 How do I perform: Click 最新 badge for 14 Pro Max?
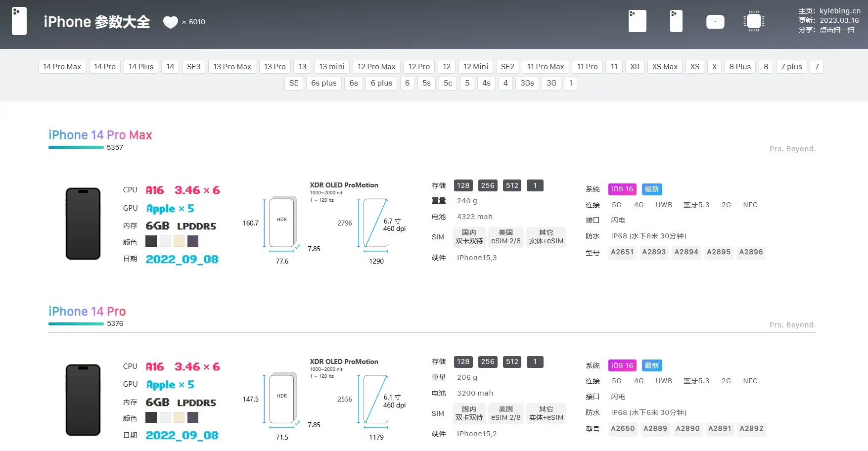point(652,189)
